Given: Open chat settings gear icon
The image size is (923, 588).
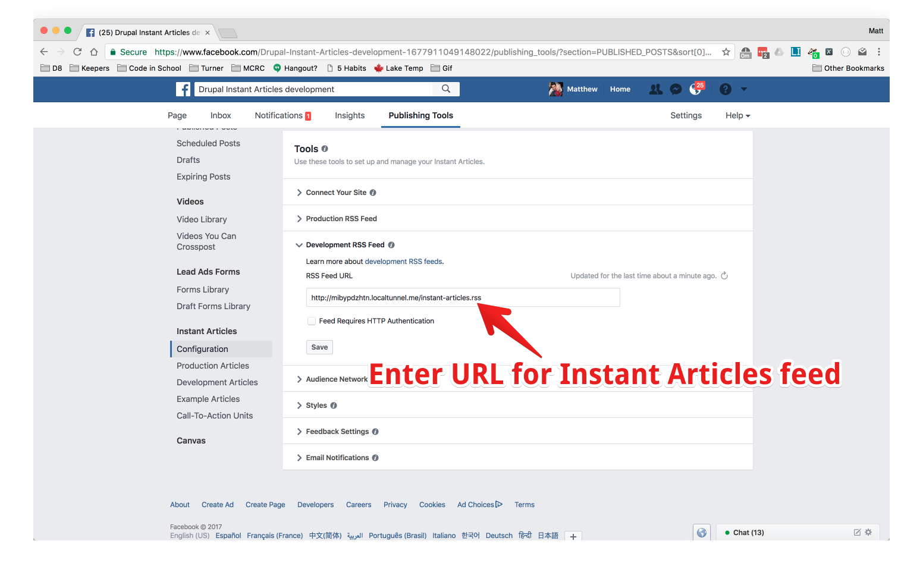Looking at the screenshot, I should (x=868, y=532).
